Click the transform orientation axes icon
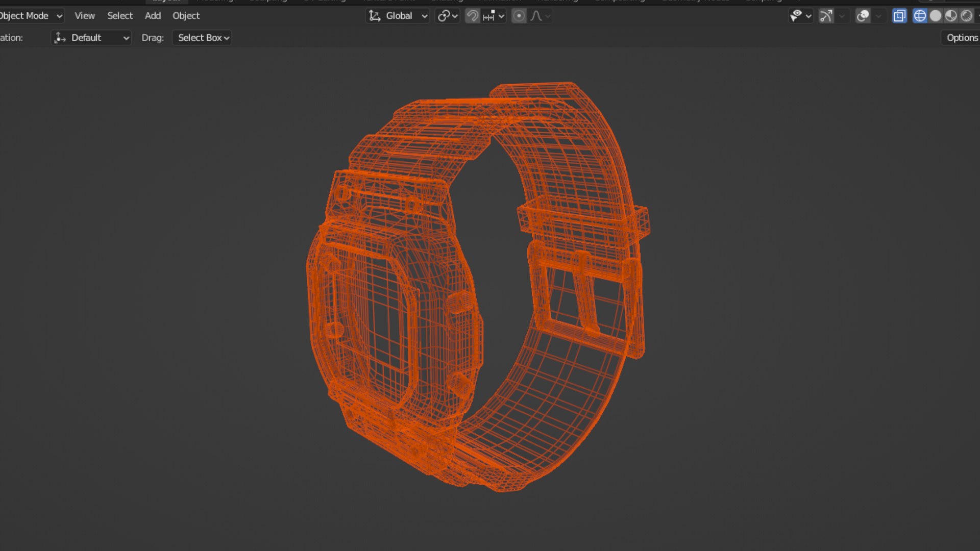Image resolution: width=980 pixels, height=551 pixels. [x=375, y=16]
